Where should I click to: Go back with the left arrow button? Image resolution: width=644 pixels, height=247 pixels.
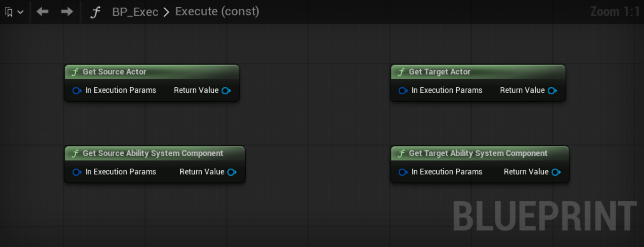pos(42,12)
